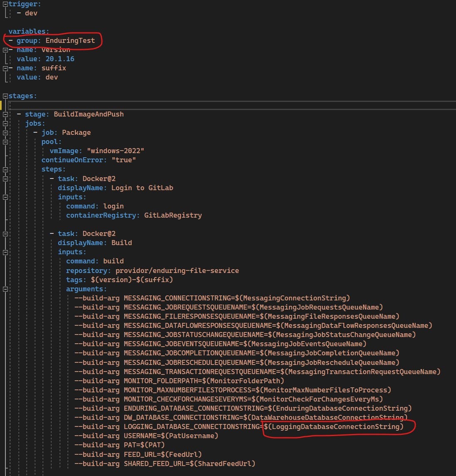Click the MESSAGING_JOBEVENTSQUEUENAME build-arg line
This screenshot has height=476, width=456.
[220, 344]
